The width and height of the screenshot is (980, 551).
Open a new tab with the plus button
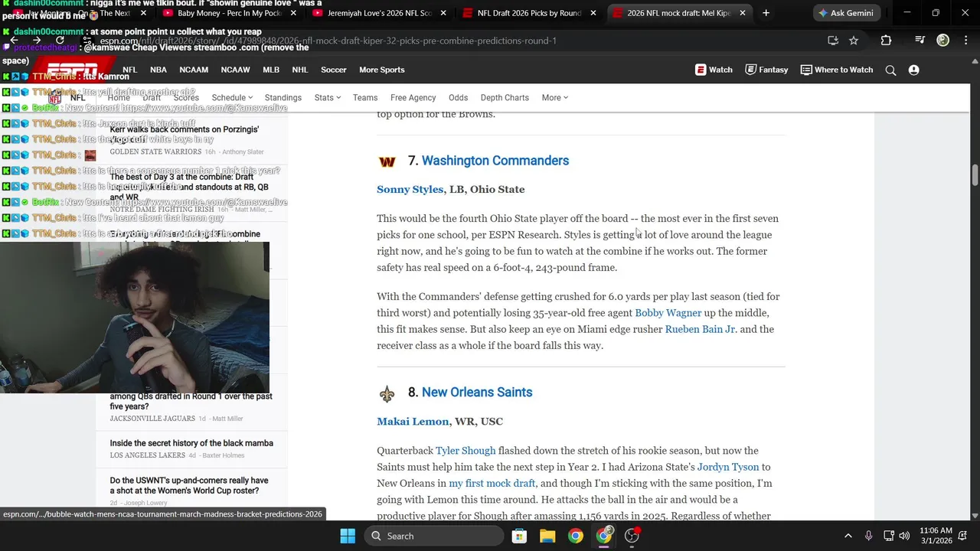(766, 13)
